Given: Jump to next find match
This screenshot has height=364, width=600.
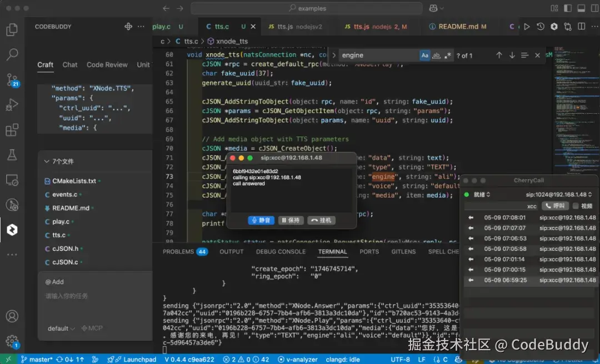Looking at the screenshot, I should click(x=512, y=55).
